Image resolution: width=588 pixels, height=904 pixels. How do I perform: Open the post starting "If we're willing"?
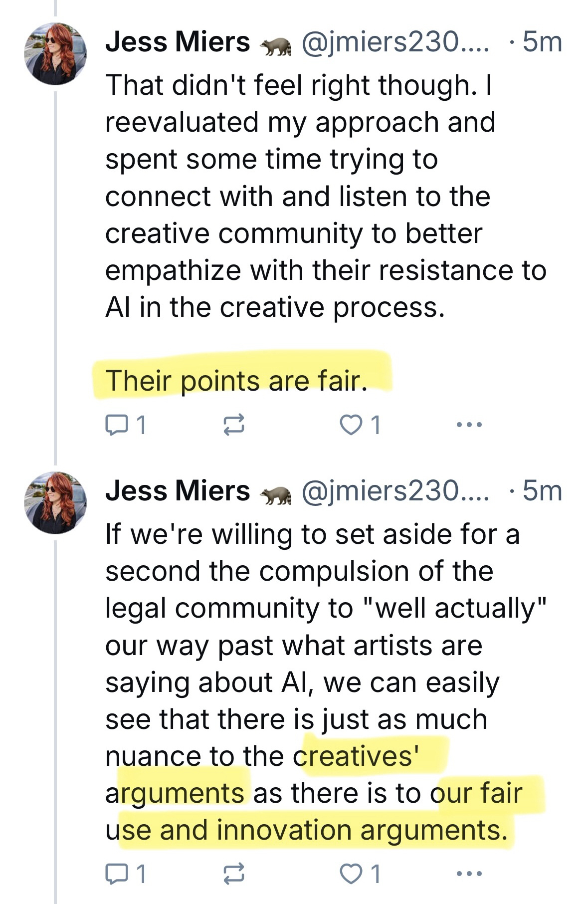[299, 646]
